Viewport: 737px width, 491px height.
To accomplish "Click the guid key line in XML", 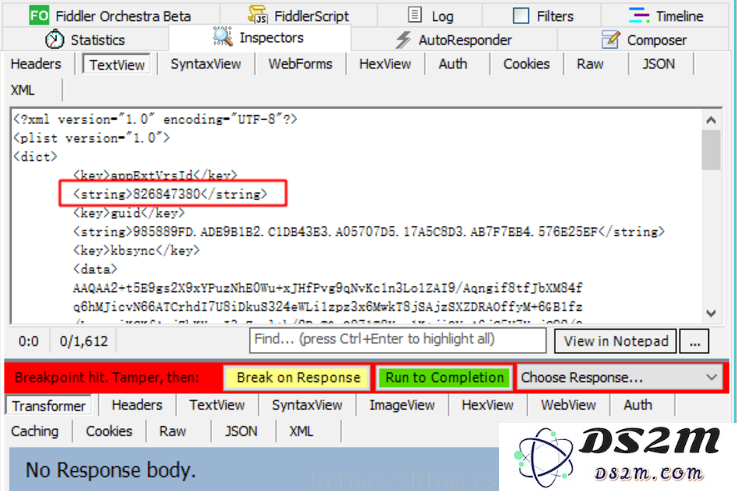I will coord(129,213).
